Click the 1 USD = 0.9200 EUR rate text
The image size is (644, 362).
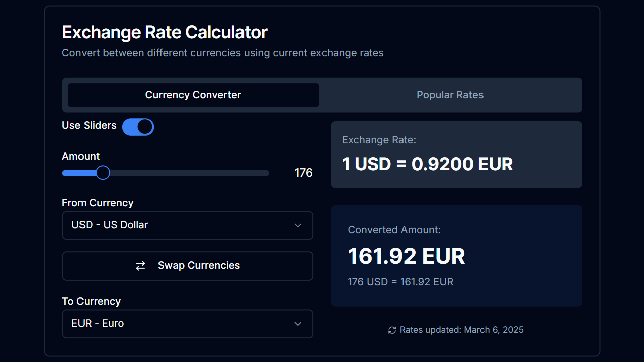point(427,164)
